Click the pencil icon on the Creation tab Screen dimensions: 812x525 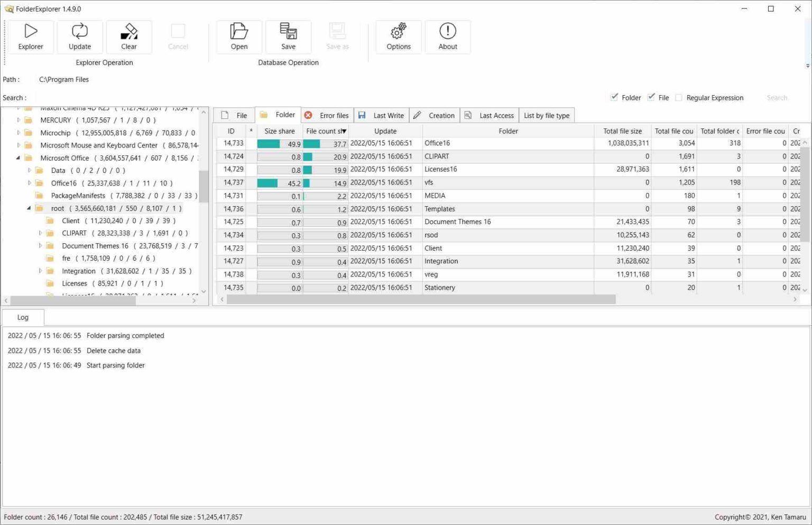pyautogui.click(x=417, y=115)
